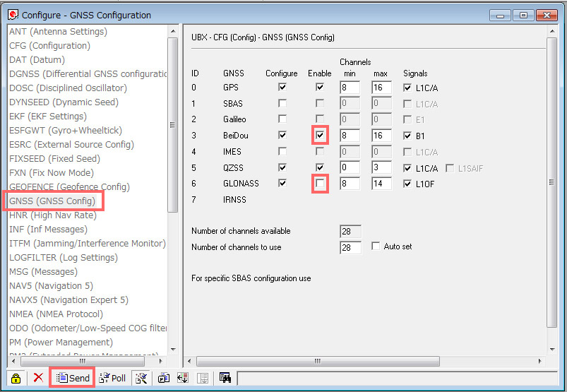The image size is (567, 392).
Task: Click the GPS max channels input field
Action: (381, 88)
